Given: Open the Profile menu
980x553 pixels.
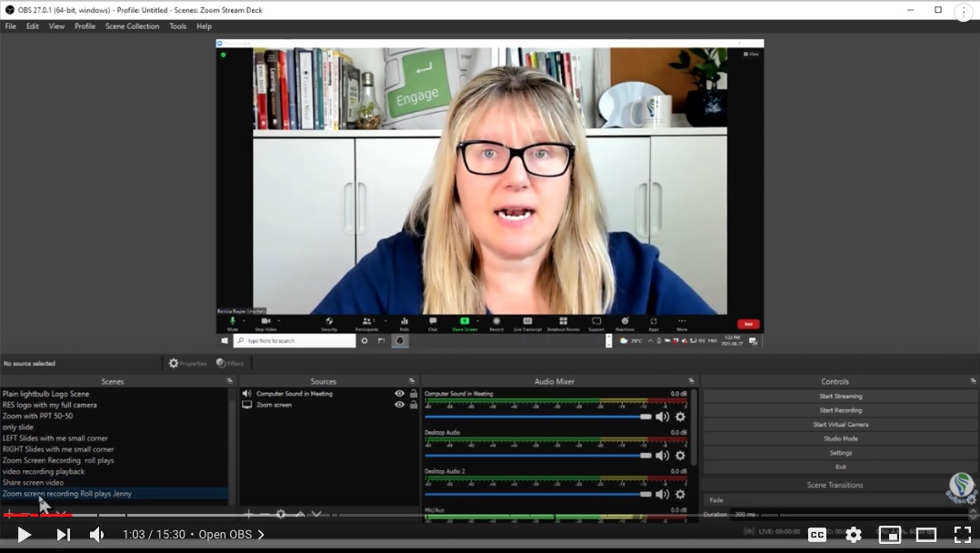Looking at the screenshot, I should point(85,26).
